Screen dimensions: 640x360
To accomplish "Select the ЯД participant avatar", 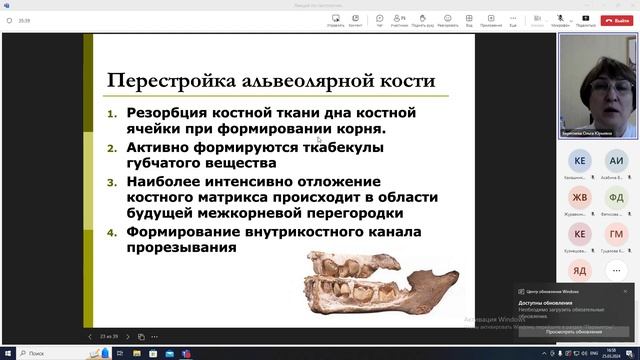I will (x=580, y=271).
